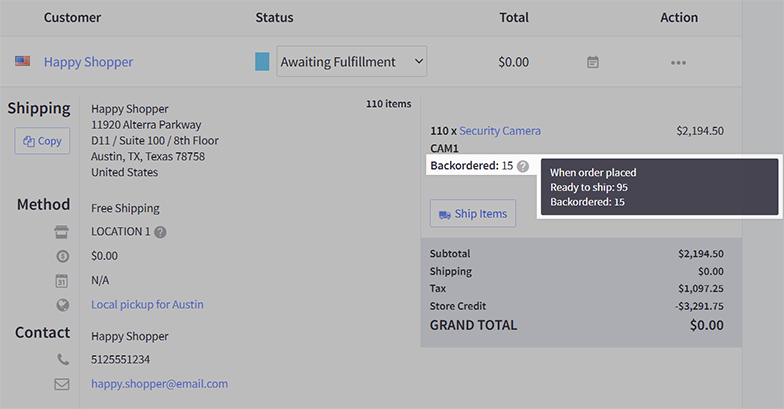Open the Security Camera product link
The image size is (784, 409).
tap(500, 131)
